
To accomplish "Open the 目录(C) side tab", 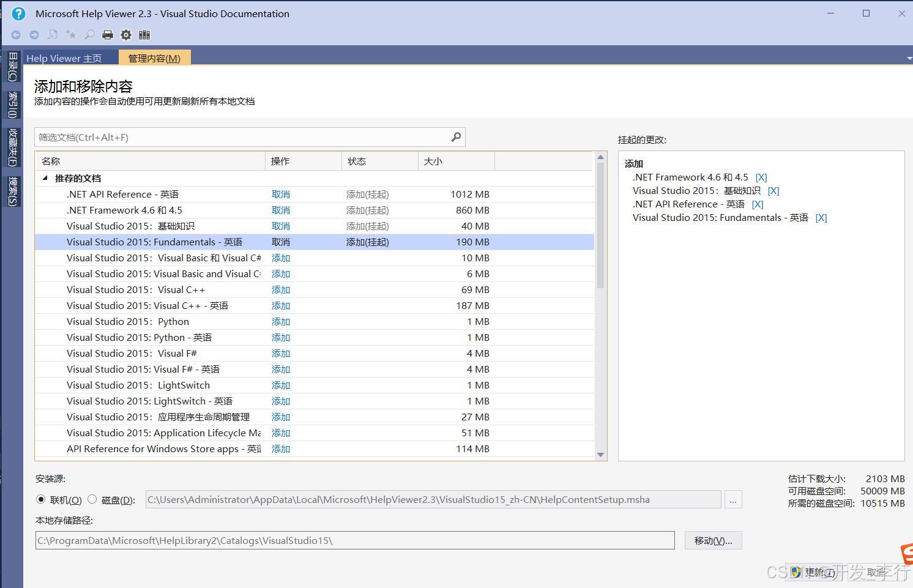I will click(13, 67).
